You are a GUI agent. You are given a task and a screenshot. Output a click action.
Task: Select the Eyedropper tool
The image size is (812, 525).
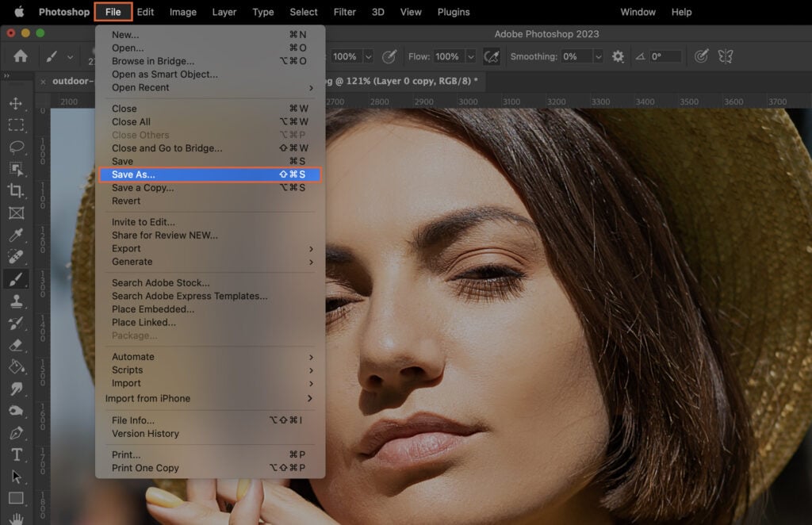click(16, 235)
